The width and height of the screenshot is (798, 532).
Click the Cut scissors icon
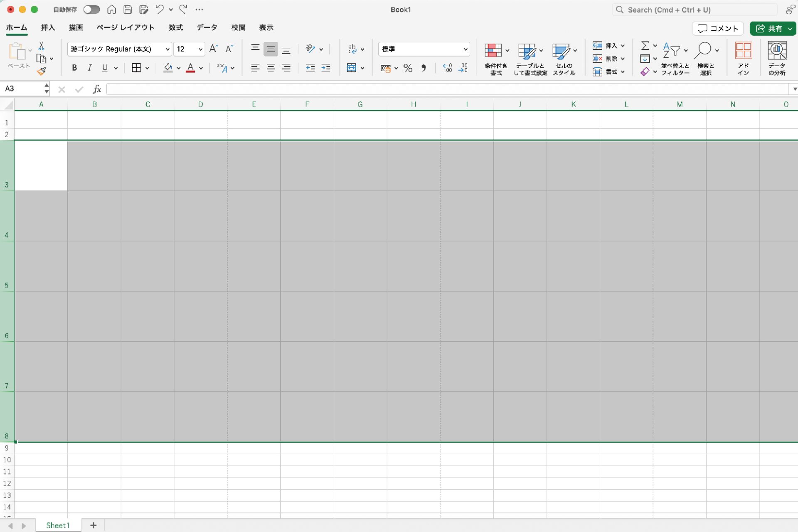pos(41,46)
